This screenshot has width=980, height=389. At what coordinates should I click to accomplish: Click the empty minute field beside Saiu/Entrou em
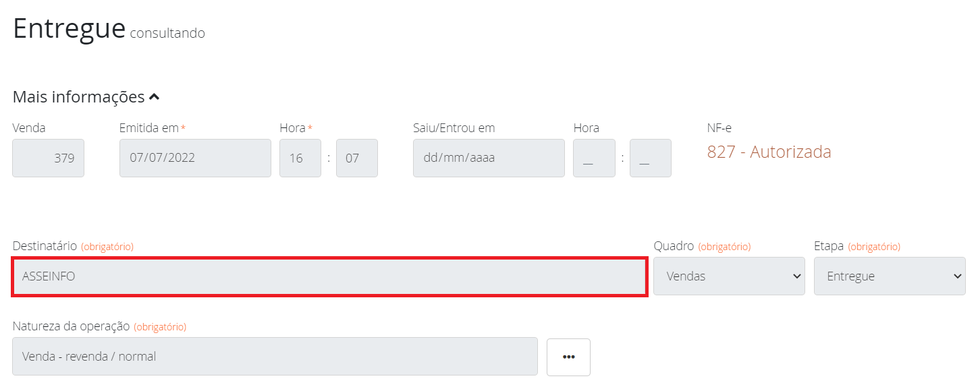tap(650, 158)
